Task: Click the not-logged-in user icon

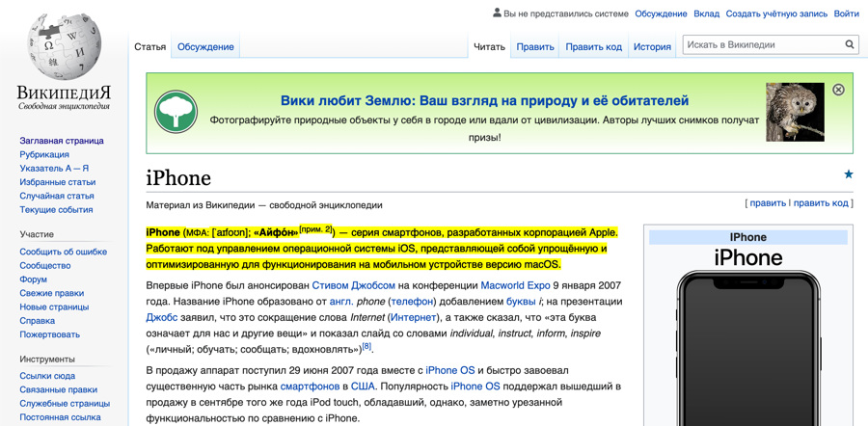Action: tap(497, 13)
